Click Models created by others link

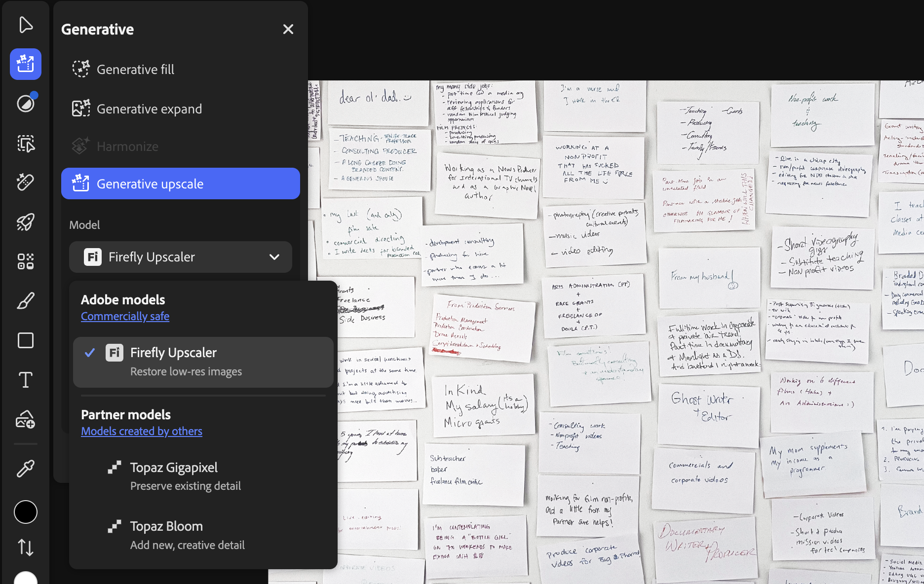click(x=141, y=431)
